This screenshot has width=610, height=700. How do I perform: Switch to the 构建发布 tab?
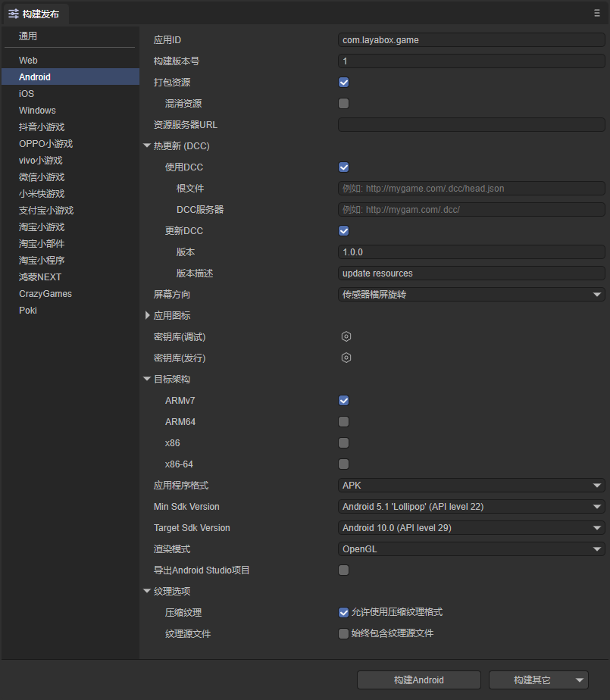point(36,14)
